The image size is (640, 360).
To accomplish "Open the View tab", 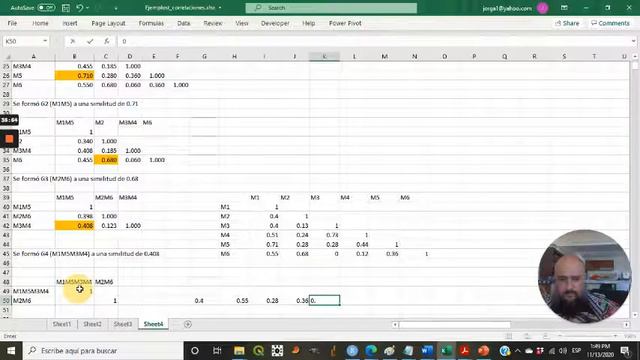I will [242, 23].
